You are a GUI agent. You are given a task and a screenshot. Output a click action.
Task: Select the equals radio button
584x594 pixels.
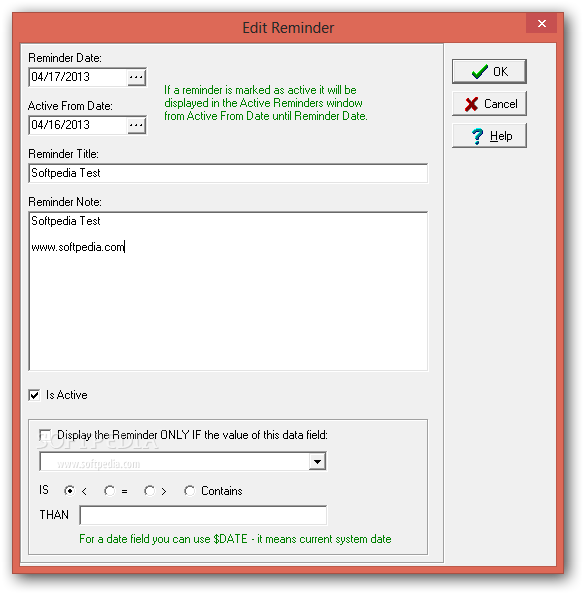[x=109, y=491]
